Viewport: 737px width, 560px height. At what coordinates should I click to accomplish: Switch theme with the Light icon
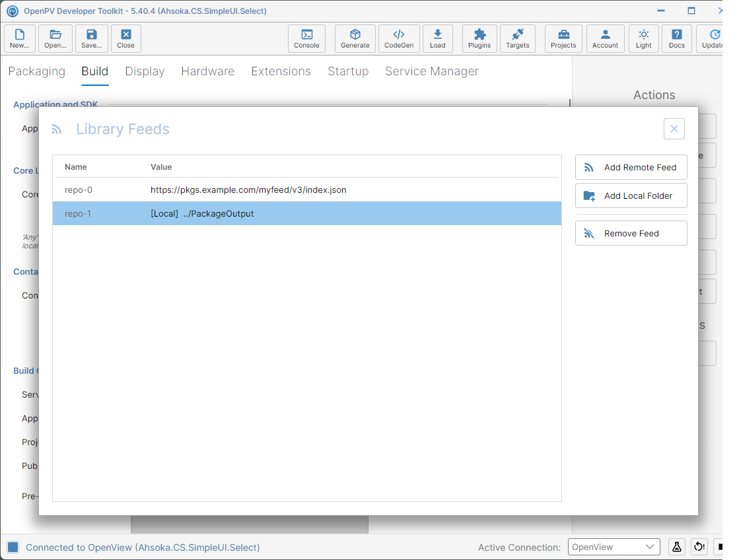(x=643, y=38)
